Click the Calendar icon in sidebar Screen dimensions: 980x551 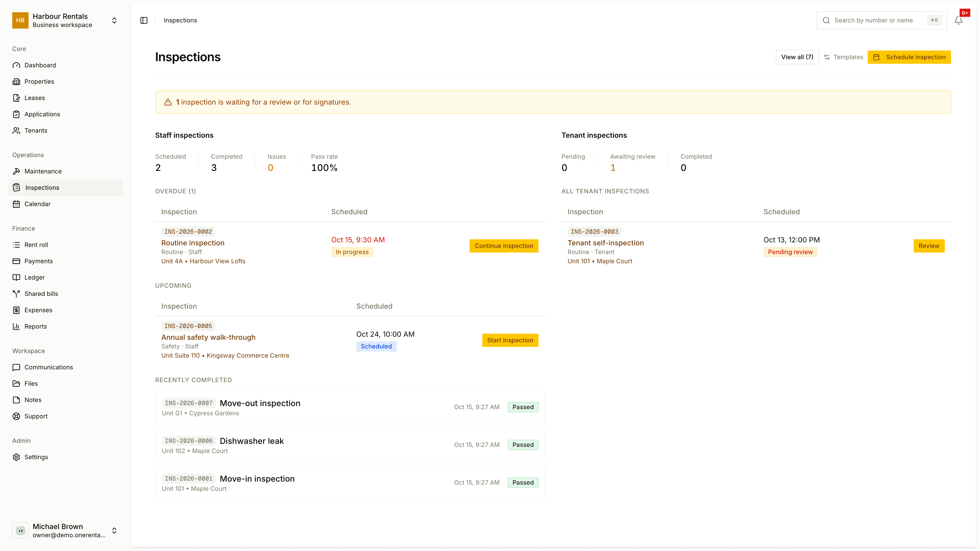pyautogui.click(x=16, y=204)
